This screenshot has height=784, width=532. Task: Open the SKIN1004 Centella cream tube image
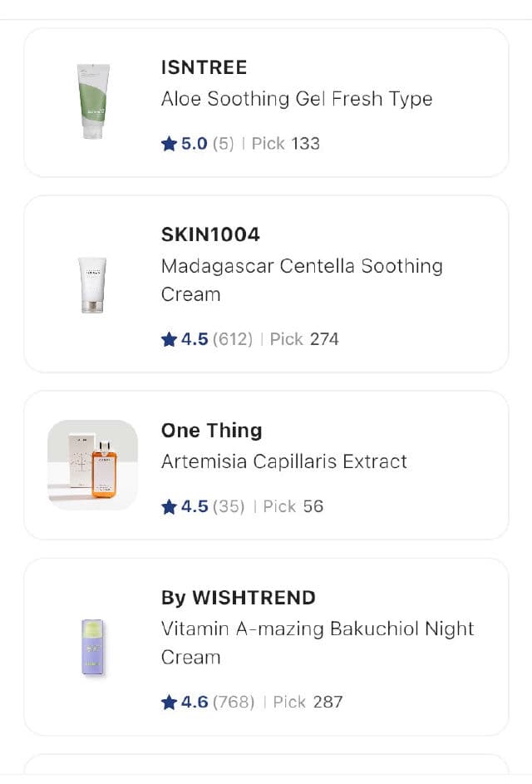coord(92,284)
